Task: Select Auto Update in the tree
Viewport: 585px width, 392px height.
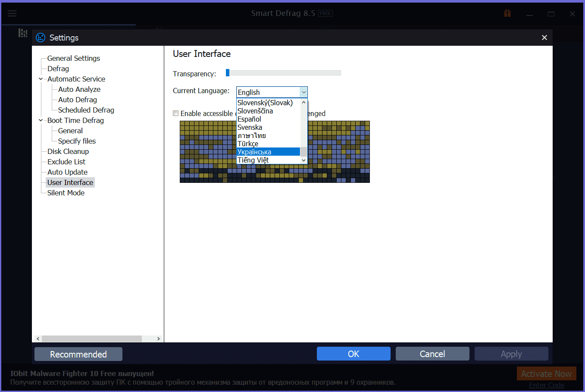Action: pyautogui.click(x=67, y=172)
